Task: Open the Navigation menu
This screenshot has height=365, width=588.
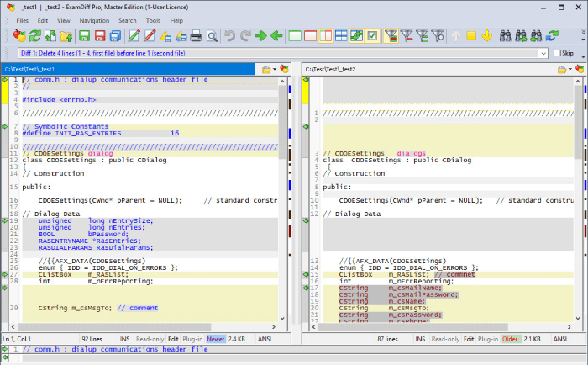Action: coord(94,21)
